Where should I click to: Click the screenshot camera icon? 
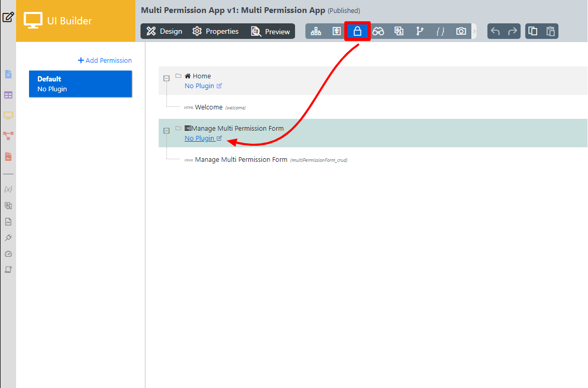[x=461, y=31]
